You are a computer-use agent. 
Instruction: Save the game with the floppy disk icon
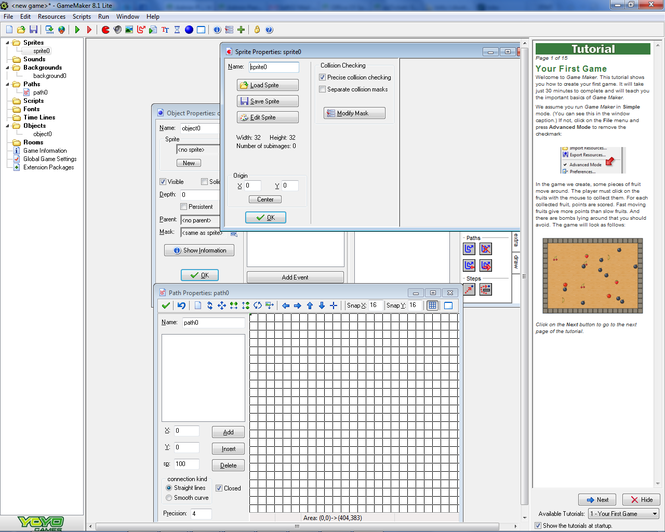[x=33, y=30]
